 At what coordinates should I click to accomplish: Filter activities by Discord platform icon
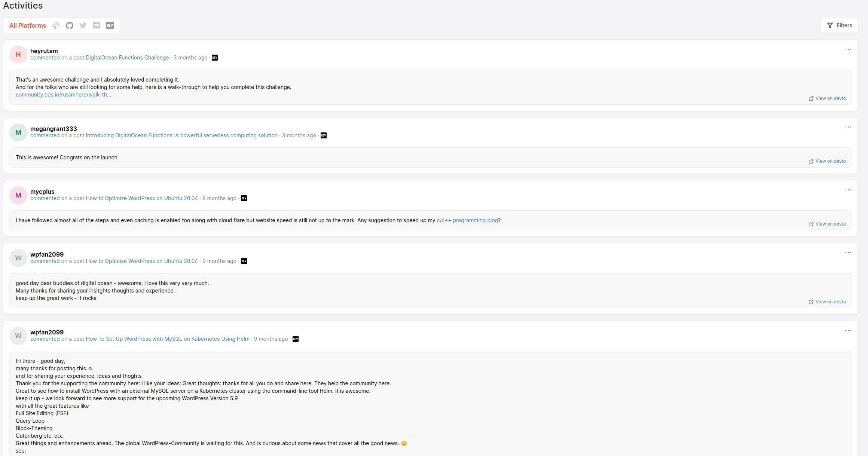click(x=97, y=25)
